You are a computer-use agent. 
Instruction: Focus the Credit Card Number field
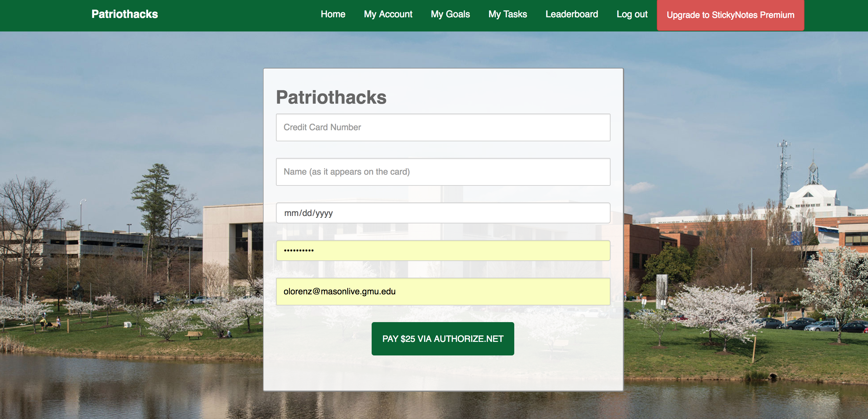(443, 127)
